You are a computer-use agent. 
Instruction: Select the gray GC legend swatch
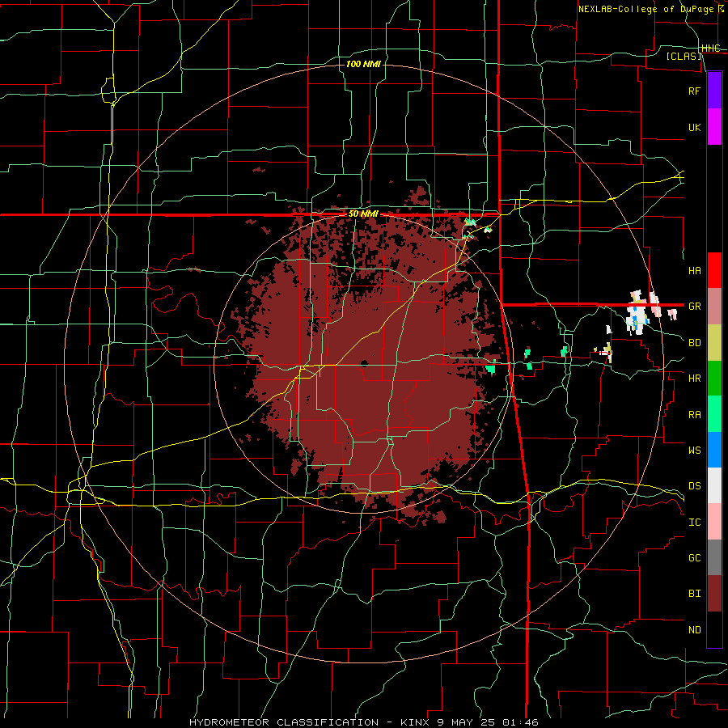coord(714,557)
